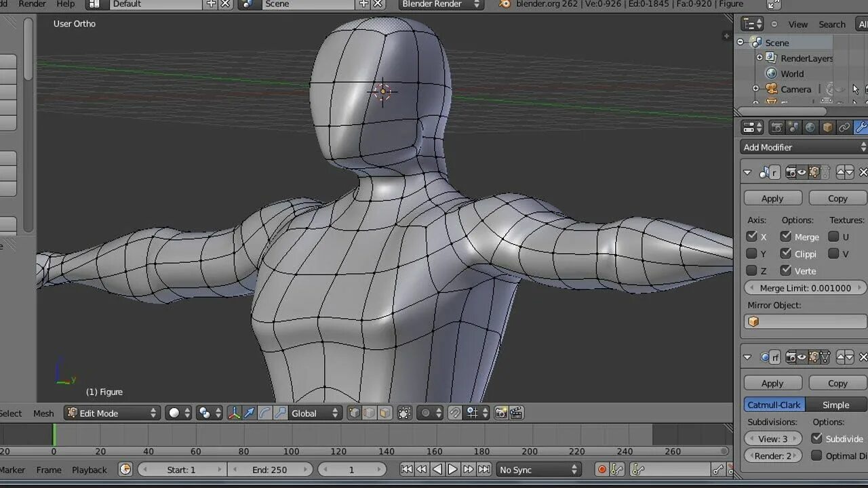Screen dimensions: 868x488
Task: Switch subdivision type to Simple
Action: pyautogui.click(x=835, y=405)
